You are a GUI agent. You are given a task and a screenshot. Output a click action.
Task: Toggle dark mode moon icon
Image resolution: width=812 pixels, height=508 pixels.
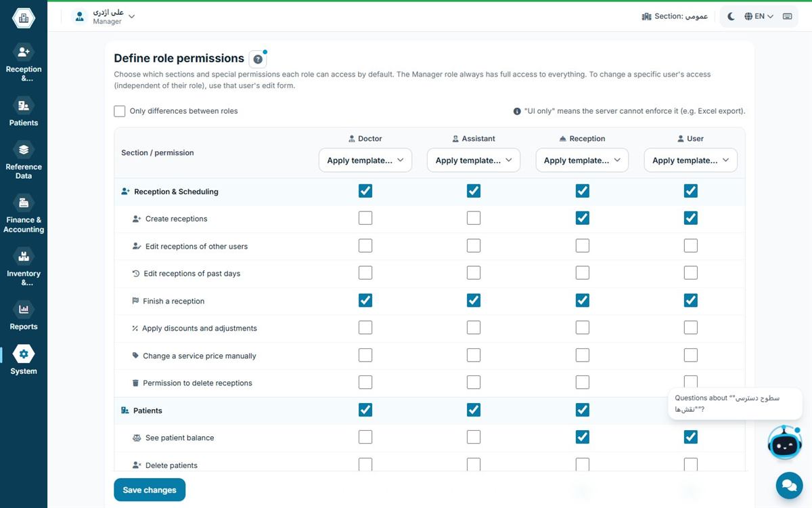coord(731,16)
